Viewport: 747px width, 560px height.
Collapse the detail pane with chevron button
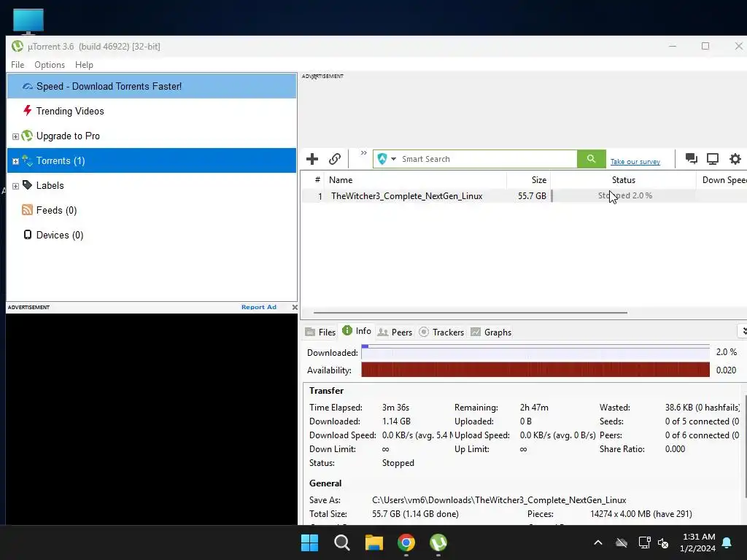pyautogui.click(x=743, y=331)
